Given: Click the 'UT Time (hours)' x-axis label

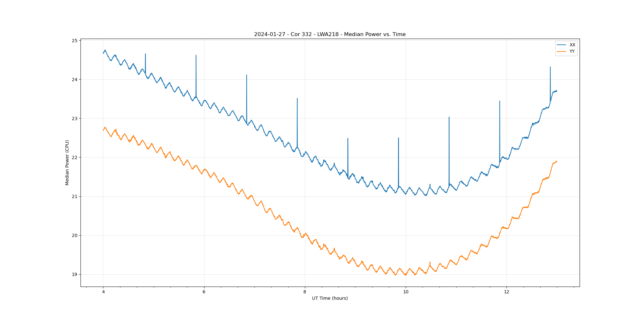Looking at the screenshot, I should 330,298.
